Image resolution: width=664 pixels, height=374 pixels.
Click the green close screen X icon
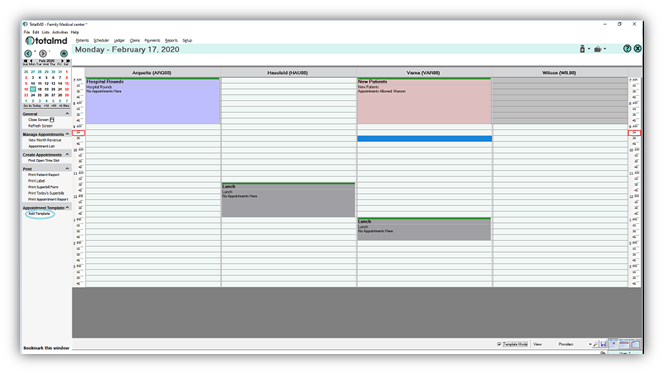coord(637,49)
